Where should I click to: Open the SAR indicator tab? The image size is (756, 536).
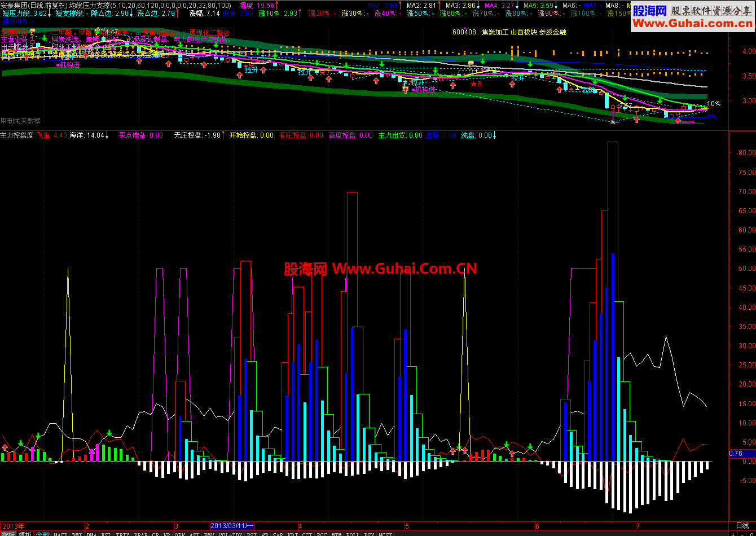pyautogui.click(x=278, y=533)
